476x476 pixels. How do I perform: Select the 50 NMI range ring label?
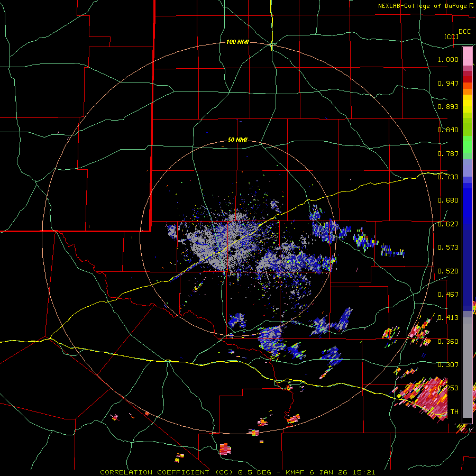tap(237, 140)
